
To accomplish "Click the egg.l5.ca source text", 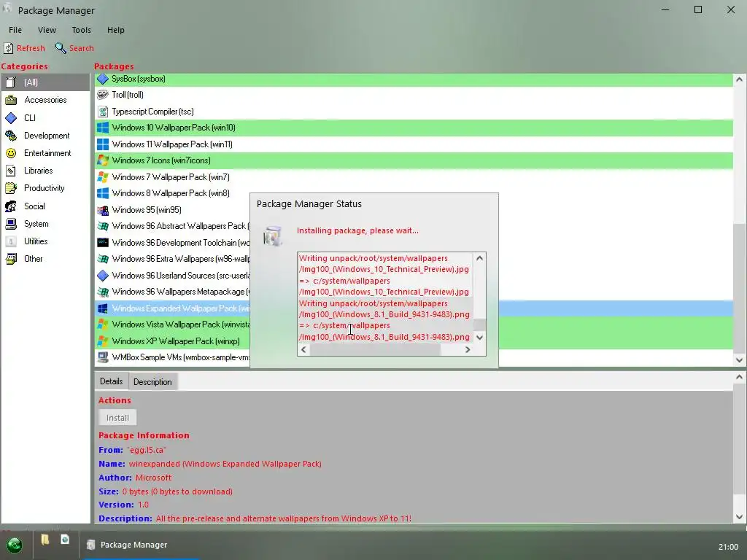I will point(147,450).
